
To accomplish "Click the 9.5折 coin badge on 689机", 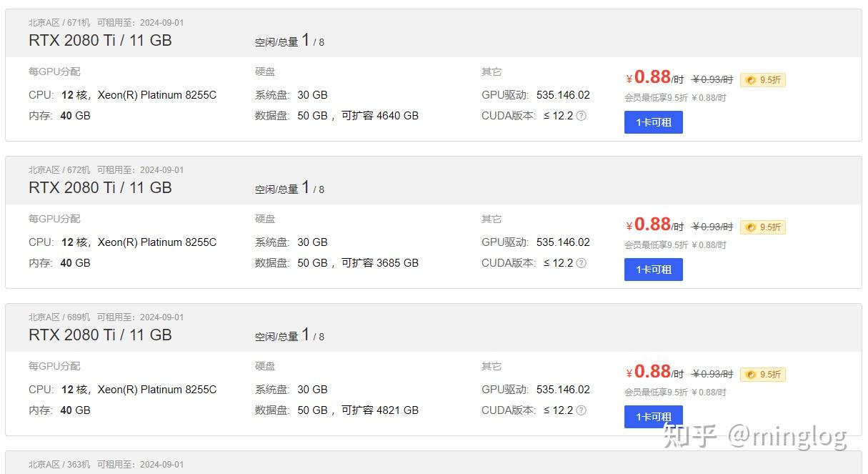I will 763,375.
